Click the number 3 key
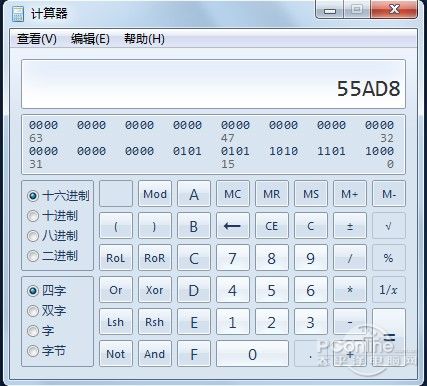 pos(311,322)
